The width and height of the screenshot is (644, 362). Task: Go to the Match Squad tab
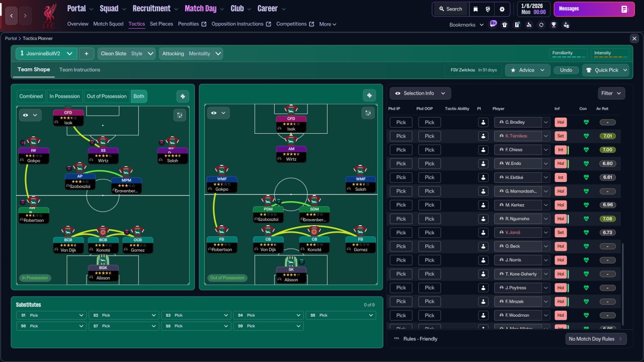[x=108, y=24]
